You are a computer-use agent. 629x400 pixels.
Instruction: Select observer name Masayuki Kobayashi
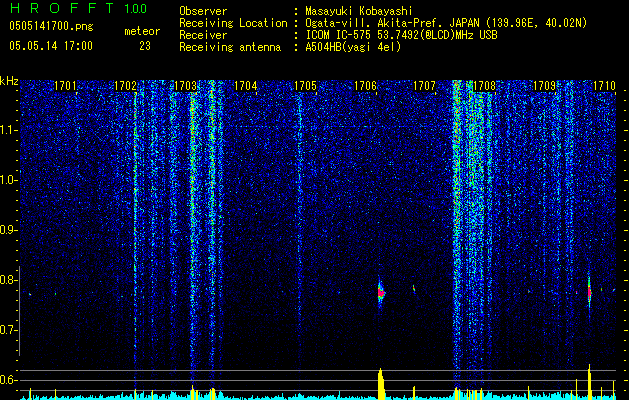(358, 11)
